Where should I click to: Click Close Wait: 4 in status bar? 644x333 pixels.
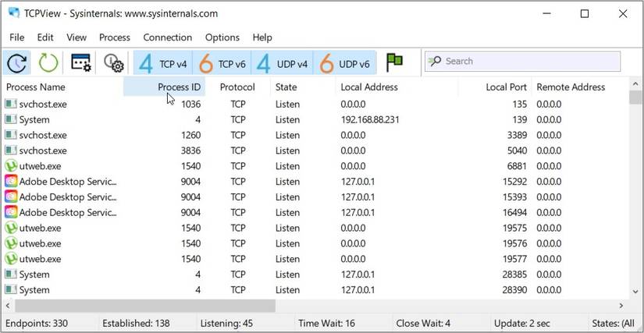[x=423, y=323]
